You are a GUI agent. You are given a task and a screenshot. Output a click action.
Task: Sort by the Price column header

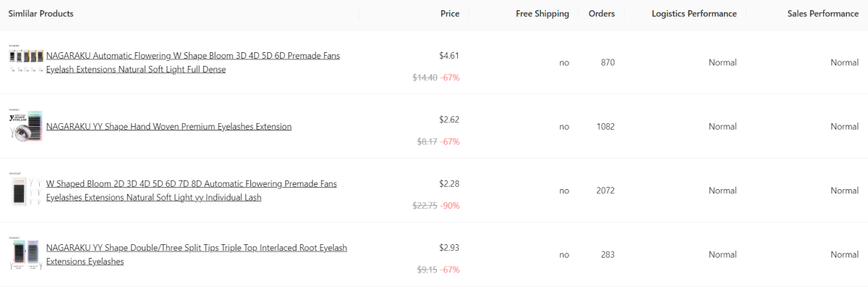coord(450,14)
